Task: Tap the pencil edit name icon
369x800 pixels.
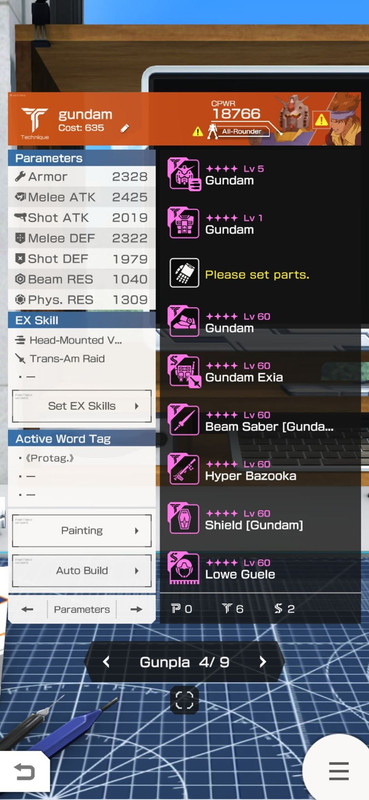Action: click(x=125, y=128)
